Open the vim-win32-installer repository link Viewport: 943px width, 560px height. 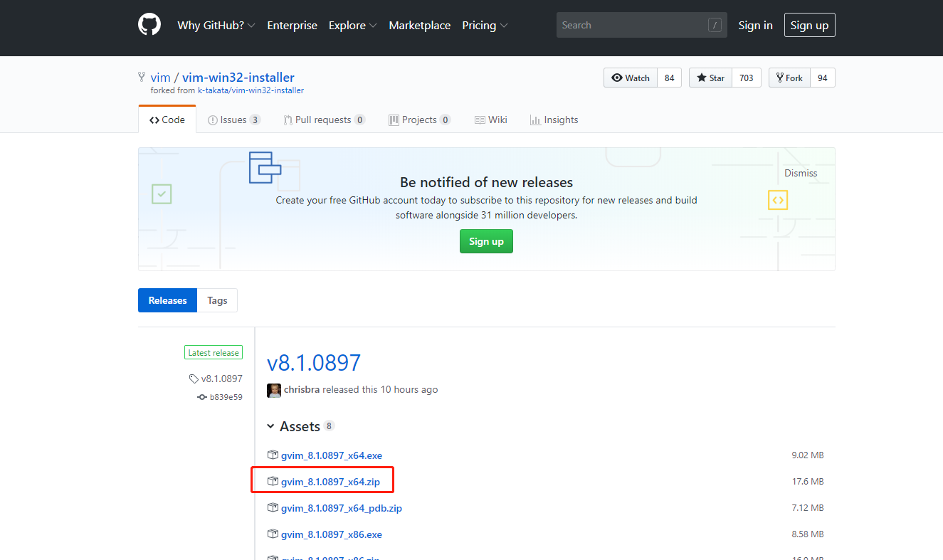click(x=238, y=78)
